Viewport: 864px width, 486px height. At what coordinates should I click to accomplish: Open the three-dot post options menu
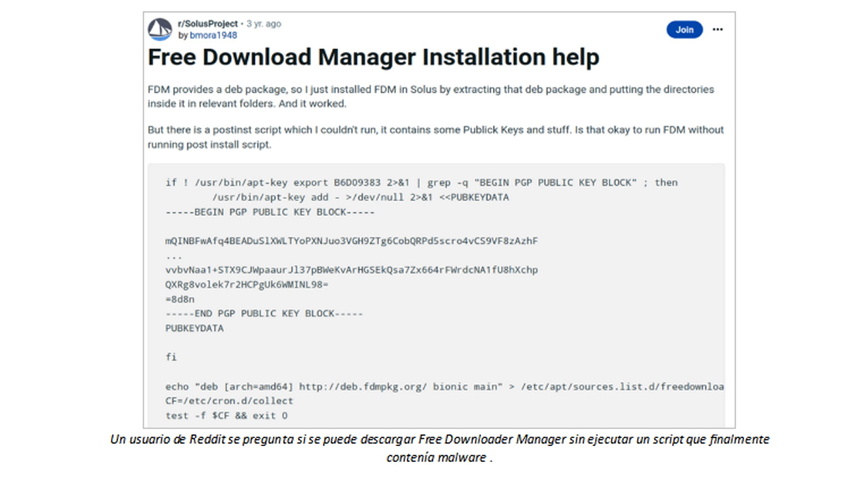[717, 29]
